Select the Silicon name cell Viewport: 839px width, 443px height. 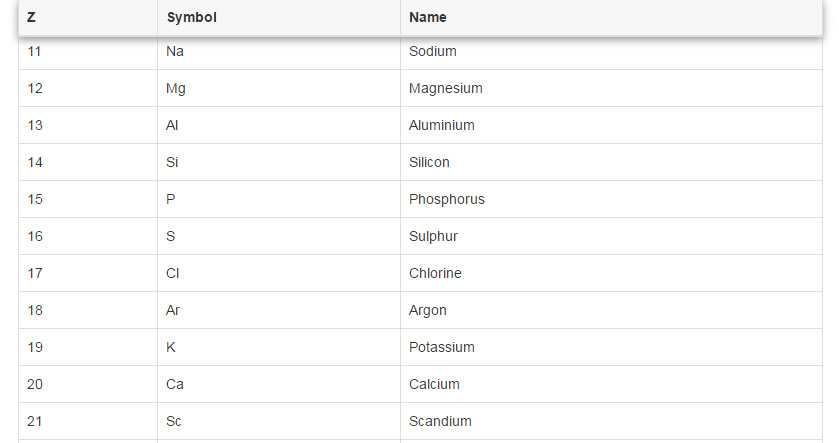pyautogui.click(x=612, y=162)
